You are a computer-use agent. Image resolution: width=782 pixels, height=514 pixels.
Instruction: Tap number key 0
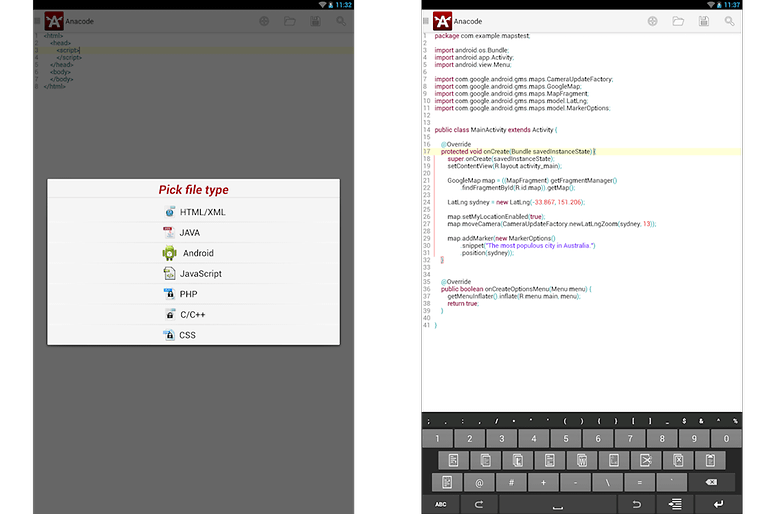(726, 439)
